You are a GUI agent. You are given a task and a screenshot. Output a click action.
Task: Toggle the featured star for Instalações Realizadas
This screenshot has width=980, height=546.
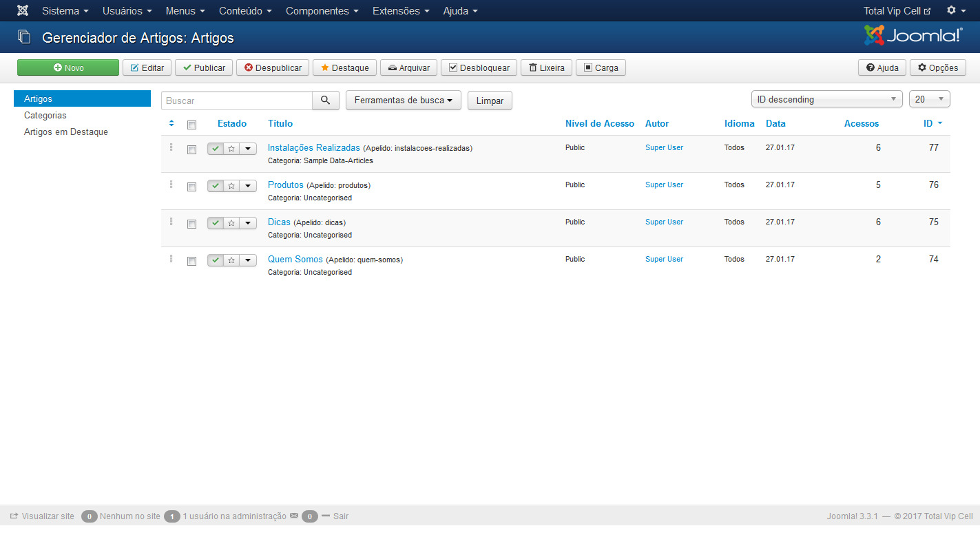tap(231, 148)
